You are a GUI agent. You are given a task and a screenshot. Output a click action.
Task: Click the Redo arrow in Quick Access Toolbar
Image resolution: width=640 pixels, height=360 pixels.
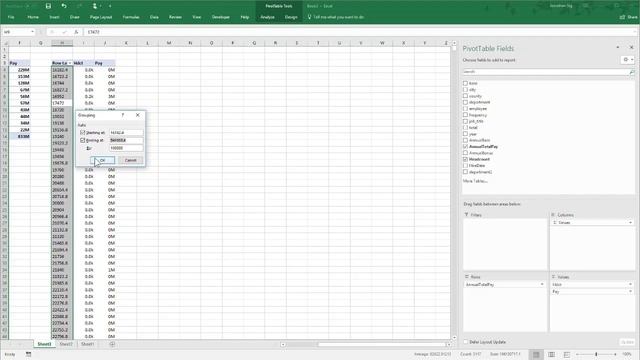pyautogui.click(x=80, y=6)
